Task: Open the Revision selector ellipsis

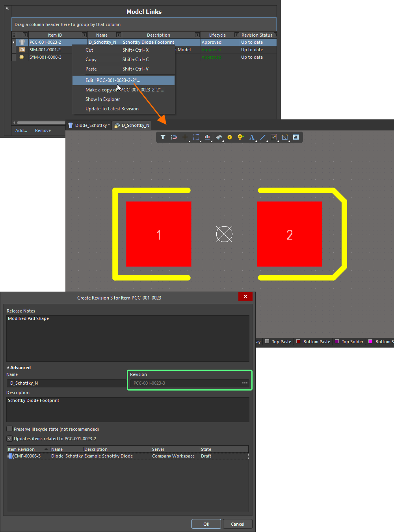Action: [x=245, y=383]
